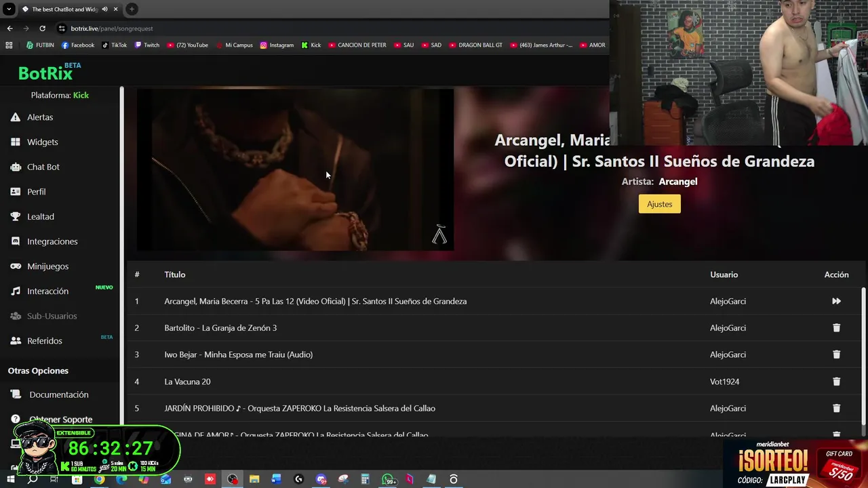Open the Widgets section
868x488 pixels.
[x=42, y=142]
